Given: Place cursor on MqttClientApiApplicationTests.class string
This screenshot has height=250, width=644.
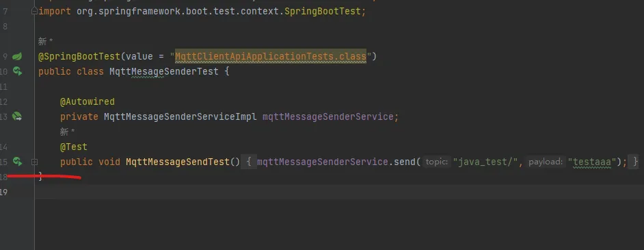Looking at the screenshot, I should [x=271, y=56].
